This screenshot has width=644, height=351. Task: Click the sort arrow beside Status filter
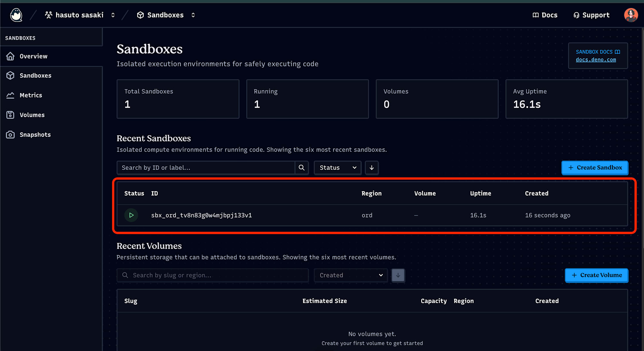(x=372, y=168)
